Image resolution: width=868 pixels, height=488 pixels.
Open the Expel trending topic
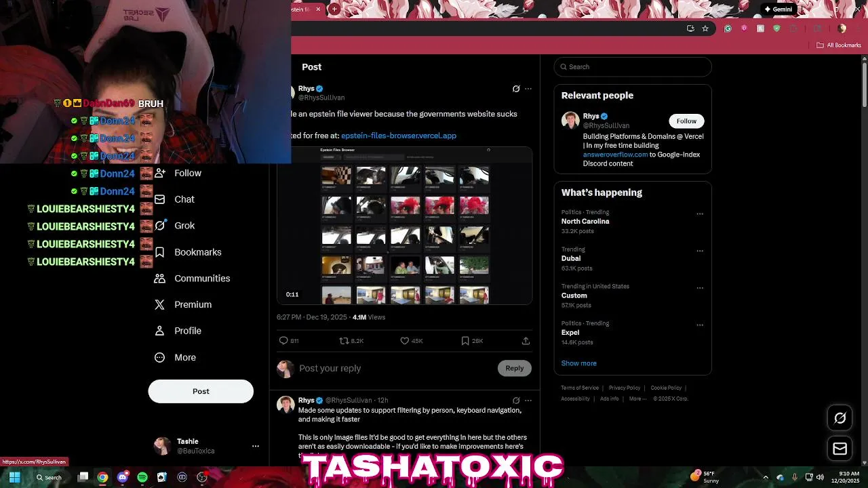pos(570,333)
